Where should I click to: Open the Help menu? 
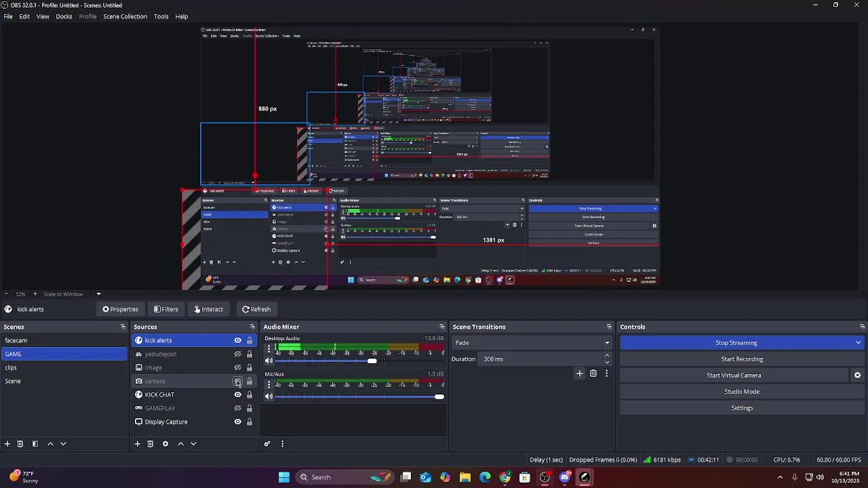tap(182, 16)
